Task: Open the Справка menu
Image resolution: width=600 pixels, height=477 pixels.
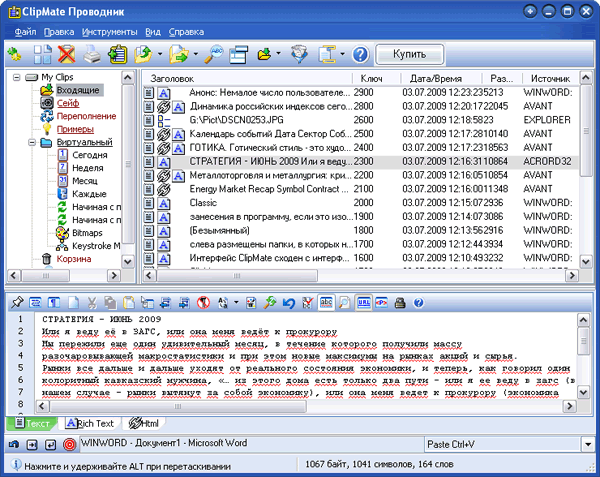Action: [x=186, y=32]
